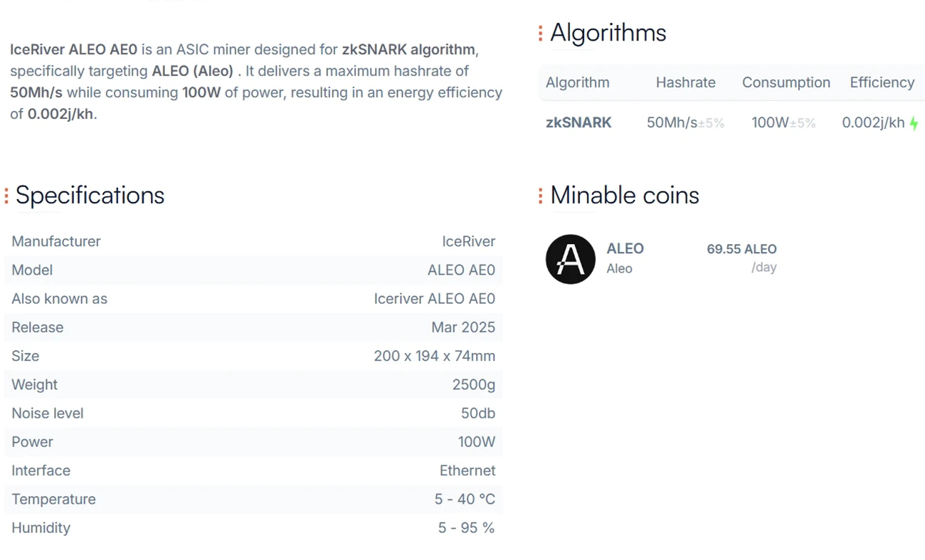Click the Algorithm column header
925x560 pixels.
[577, 83]
